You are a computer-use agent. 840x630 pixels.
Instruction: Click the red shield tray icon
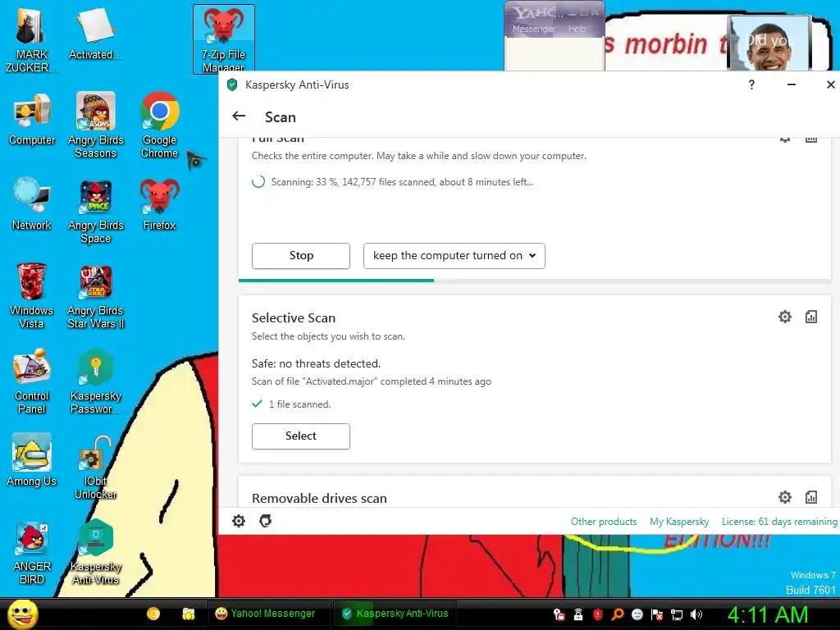click(598, 614)
